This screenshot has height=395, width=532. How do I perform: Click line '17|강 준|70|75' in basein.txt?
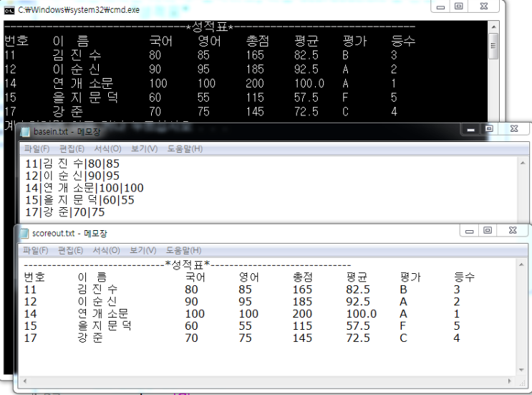(65, 212)
